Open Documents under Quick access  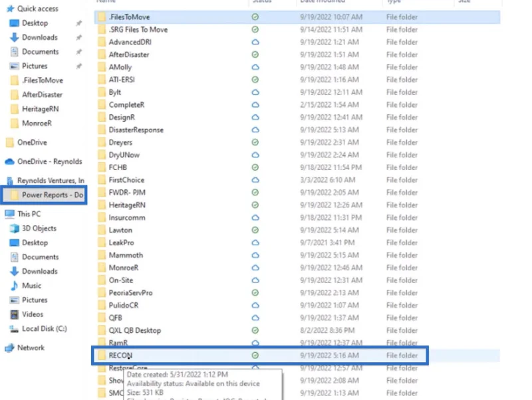[35, 52]
